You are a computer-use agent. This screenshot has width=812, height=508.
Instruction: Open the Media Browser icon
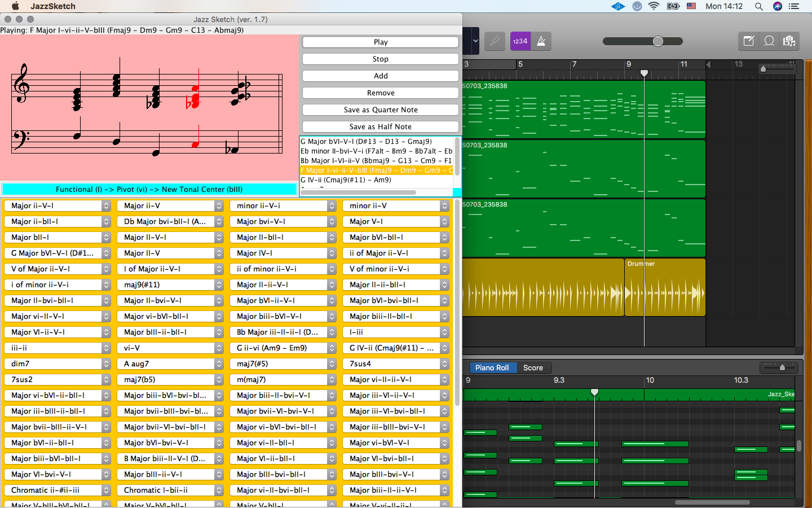click(x=789, y=41)
